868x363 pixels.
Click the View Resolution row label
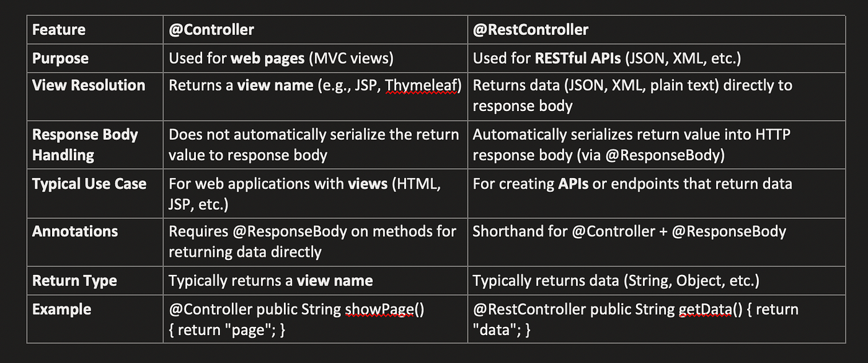(x=89, y=85)
